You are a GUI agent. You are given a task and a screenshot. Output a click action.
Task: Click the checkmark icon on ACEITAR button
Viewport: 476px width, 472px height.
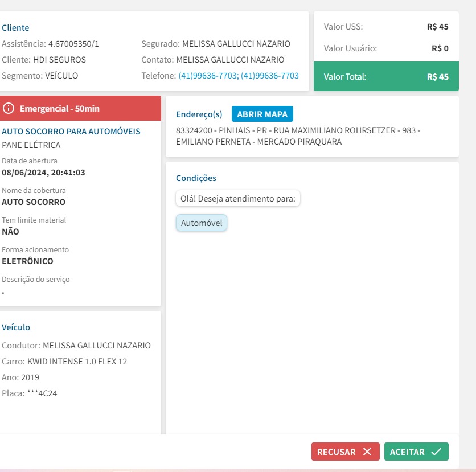(x=436, y=452)
